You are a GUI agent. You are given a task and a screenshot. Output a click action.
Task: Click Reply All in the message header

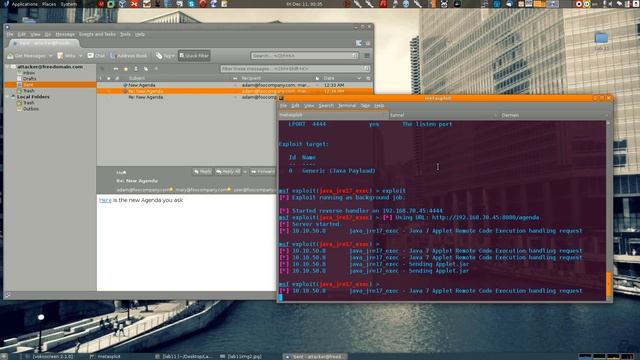(228, 172)
